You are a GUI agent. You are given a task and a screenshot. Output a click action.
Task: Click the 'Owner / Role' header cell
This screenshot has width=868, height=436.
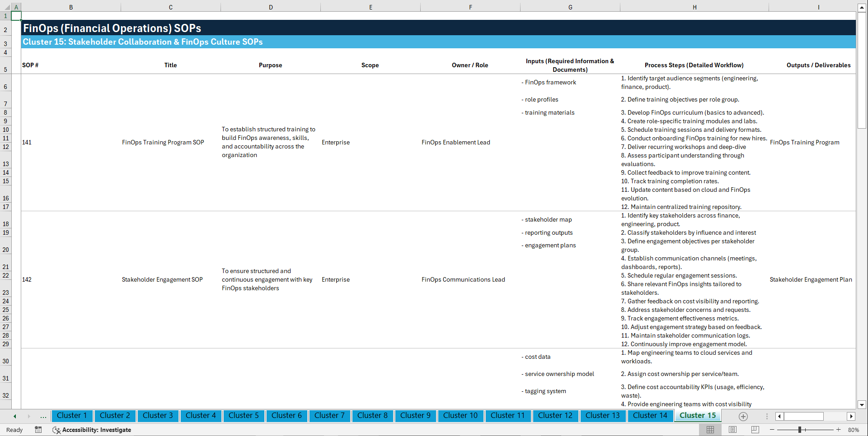point(470,65)
